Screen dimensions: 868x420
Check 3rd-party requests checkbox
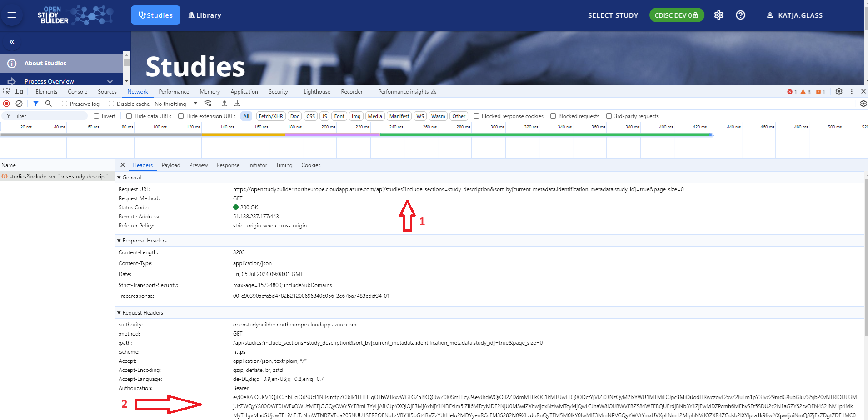[x=609, y=116]
